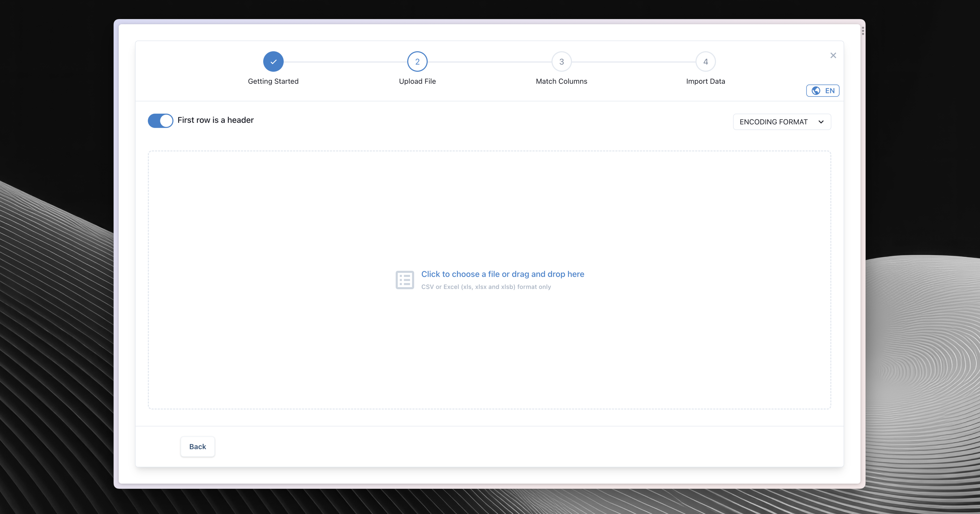Click the Getting Started step label
The width and height of the screenshot is (980, 514).
coord(273,81)
